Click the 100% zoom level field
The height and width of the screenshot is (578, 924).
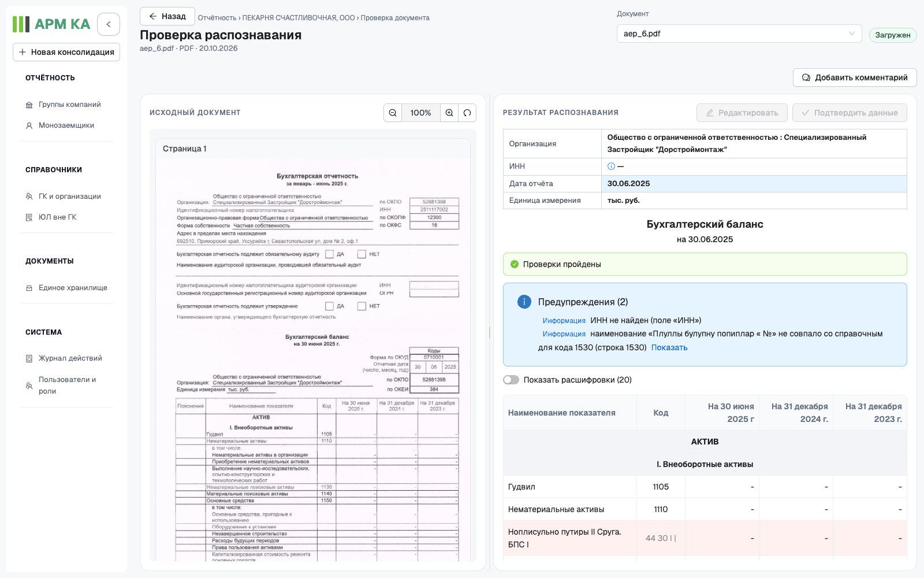420,113
